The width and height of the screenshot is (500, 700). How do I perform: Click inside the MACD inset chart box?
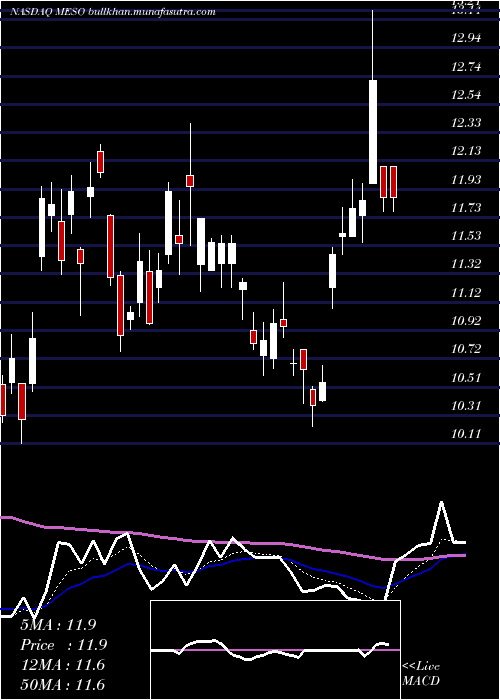(275, 650)
